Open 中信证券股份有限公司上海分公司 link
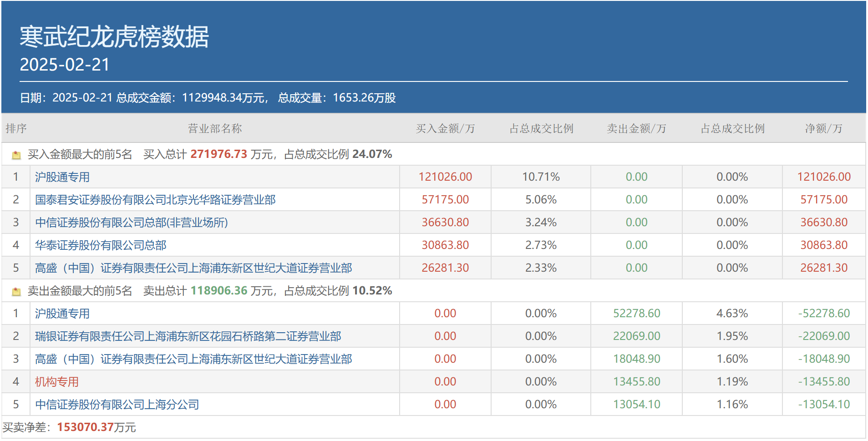 click(117, 405)
